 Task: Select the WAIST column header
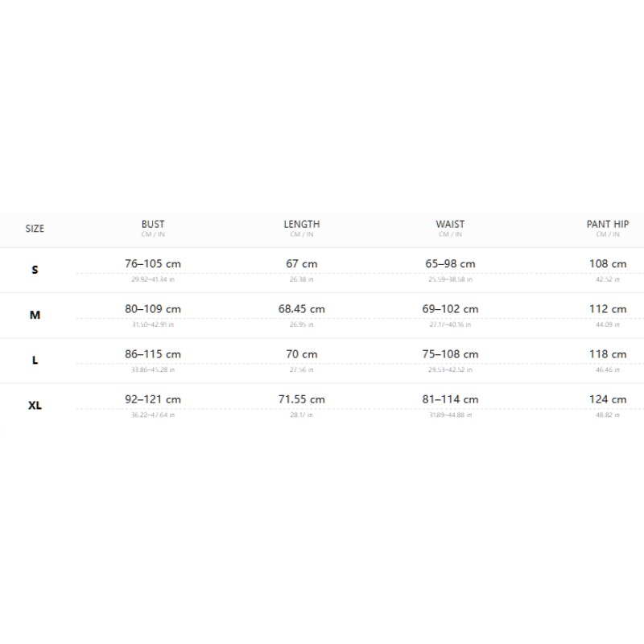coord(450,225)
